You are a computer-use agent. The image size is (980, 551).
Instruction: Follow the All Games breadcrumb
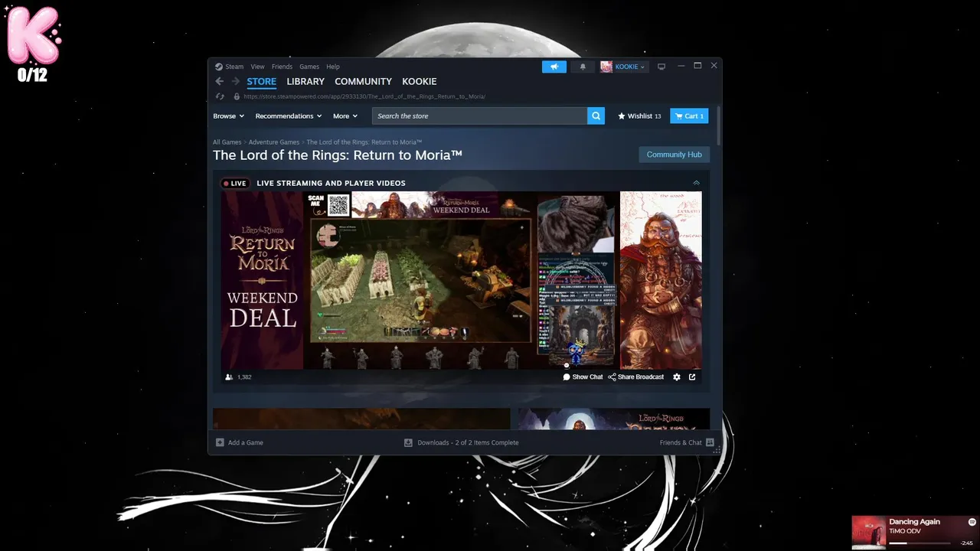coord(227,142)
